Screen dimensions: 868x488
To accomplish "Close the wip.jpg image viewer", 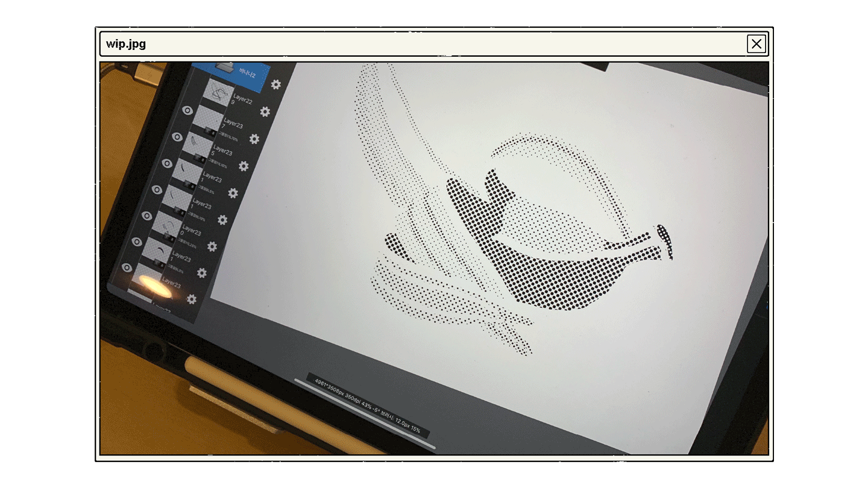I will pos(756,44).
